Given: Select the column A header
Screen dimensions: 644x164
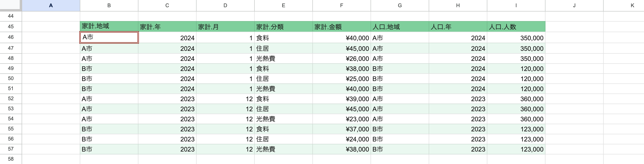Looking at the screenshot, I should (51, 6).
